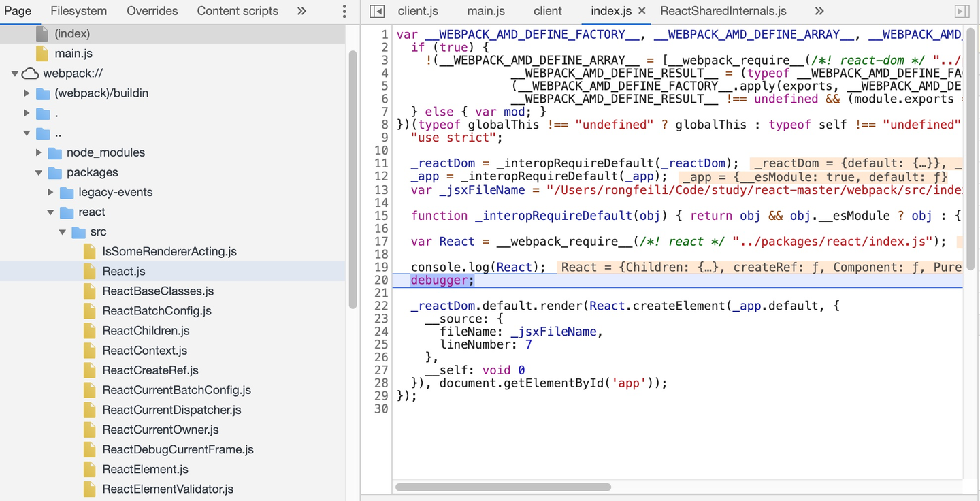Toggle a breakpoint on line 22
This screenshot has width=980, height=501.
pyautogui.click(x=382, y=306)
